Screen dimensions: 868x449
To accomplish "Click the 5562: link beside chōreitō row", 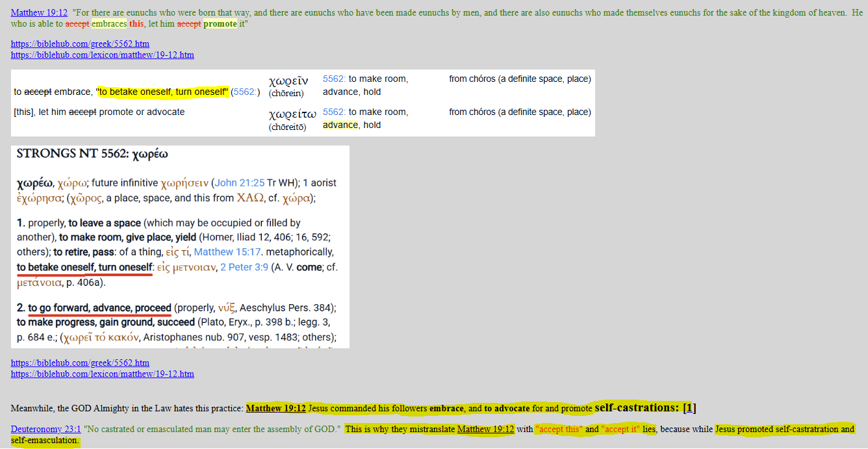I will (x=334, y=112).
